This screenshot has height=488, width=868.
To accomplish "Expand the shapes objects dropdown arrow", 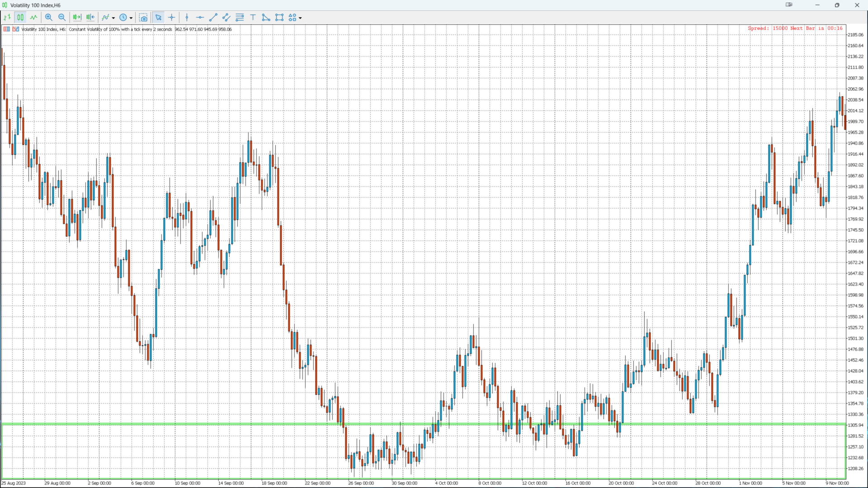I will coord(300,18).
